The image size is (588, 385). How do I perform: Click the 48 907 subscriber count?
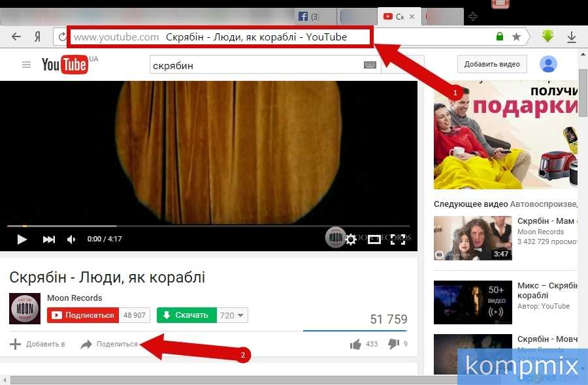point(134,315)
